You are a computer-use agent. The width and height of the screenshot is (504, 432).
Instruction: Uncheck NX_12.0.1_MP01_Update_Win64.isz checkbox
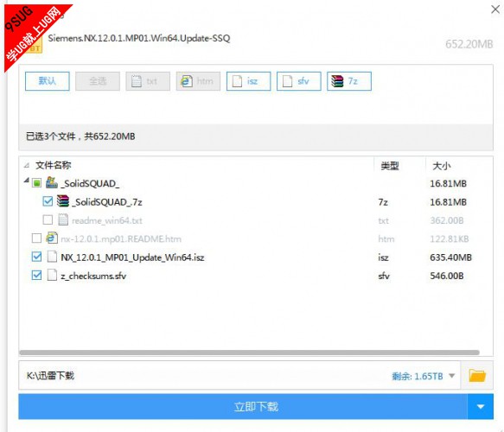[36, 257]
